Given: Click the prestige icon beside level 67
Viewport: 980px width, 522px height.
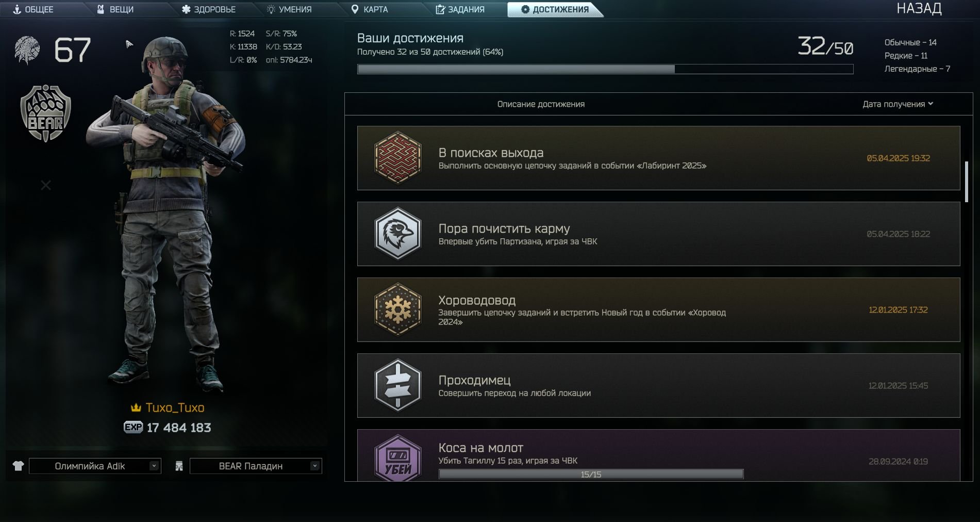Looking at the screenshot, I should click(x=27, y=50).
